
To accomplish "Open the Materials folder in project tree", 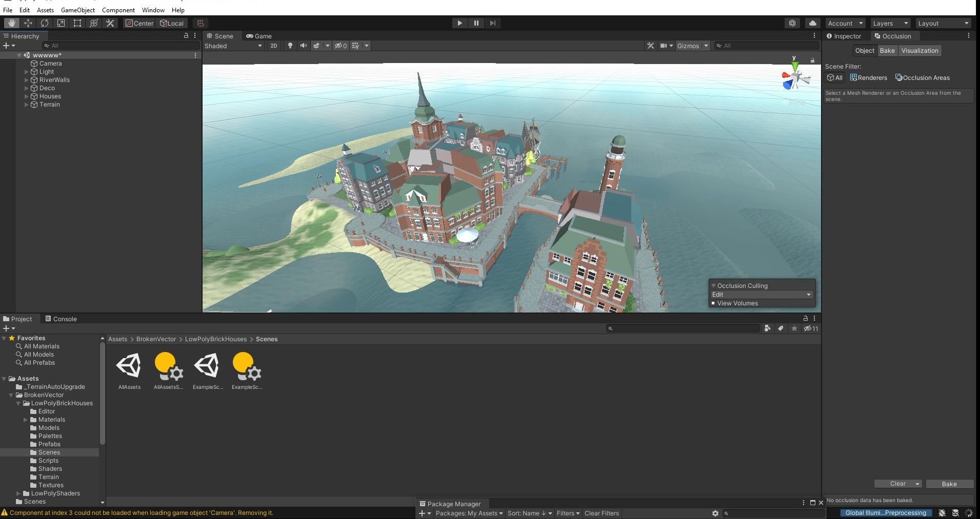I will coord(52,420).
